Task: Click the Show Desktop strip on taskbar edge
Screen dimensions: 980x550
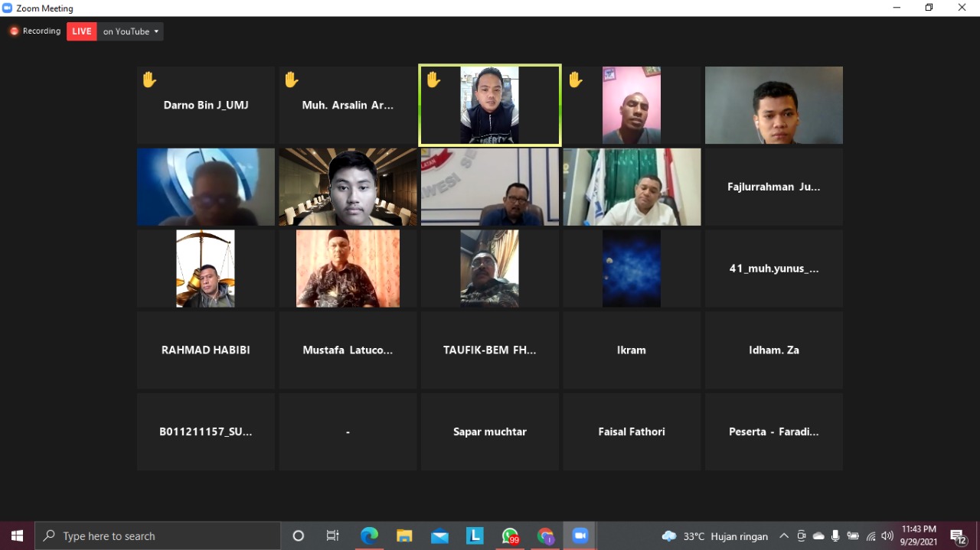Action: pos(978,535)
